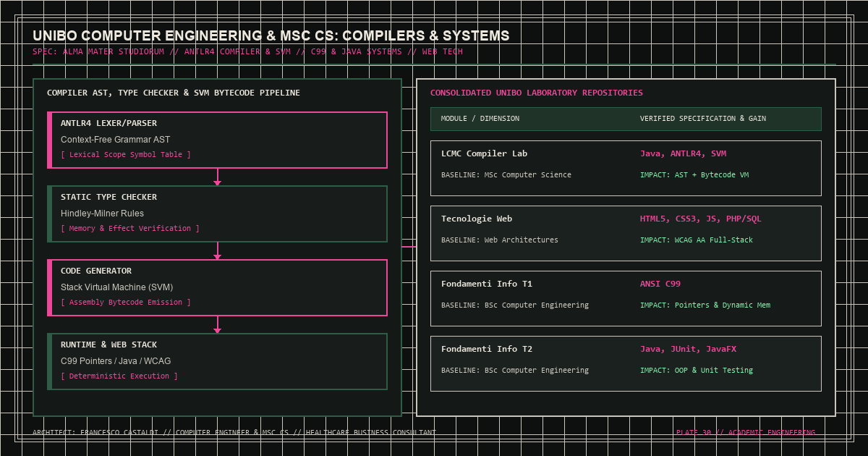Image resolution: width=868 pixels, height=456 pixels.
Task: Click the 'ARCHITECT: FRANCESCO CASTALDI' footer line
Action: click(x=234, y=433)
